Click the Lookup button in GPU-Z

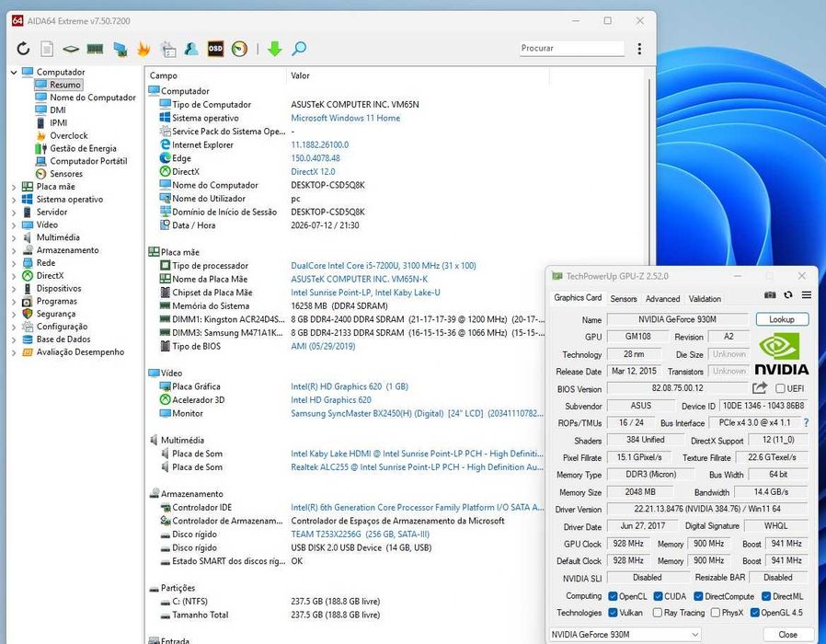click(x=782, y=319)
